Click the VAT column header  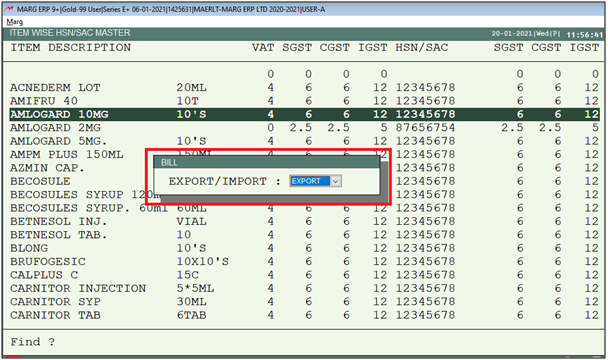[263, 48]
